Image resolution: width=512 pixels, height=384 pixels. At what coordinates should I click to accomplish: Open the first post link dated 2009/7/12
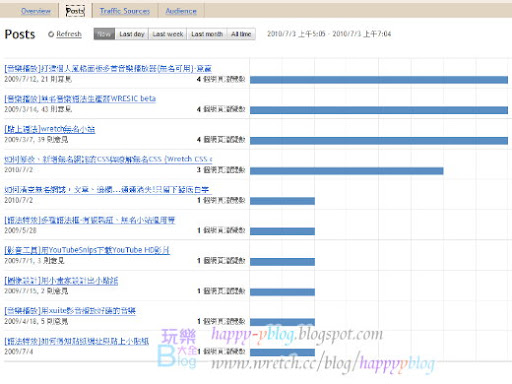click(x=108, y=69)
